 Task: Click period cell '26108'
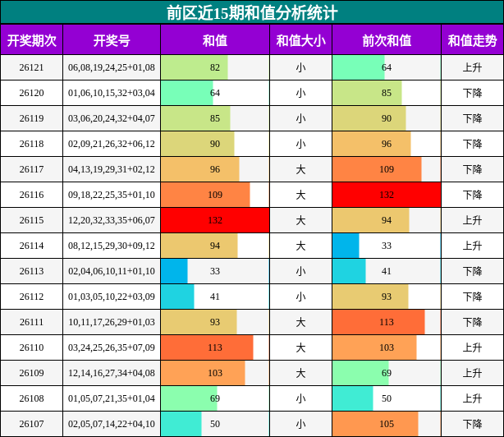[x=31, y=398]
